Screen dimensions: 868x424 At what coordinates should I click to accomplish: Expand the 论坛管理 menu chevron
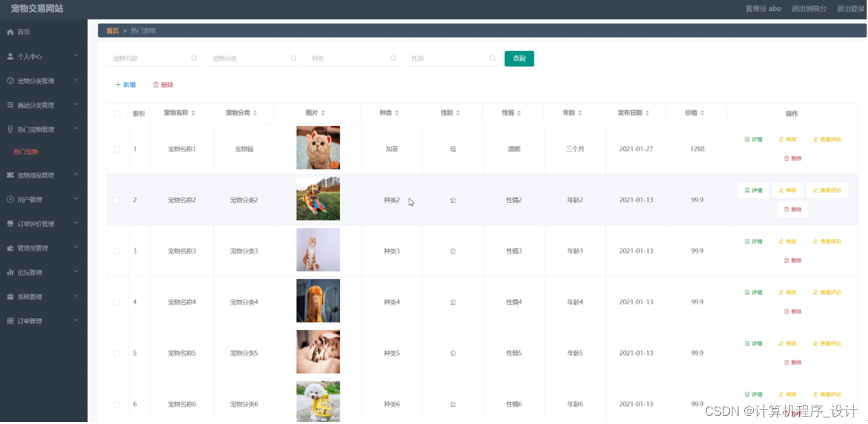pyautogui.click(x=76, y=273)
